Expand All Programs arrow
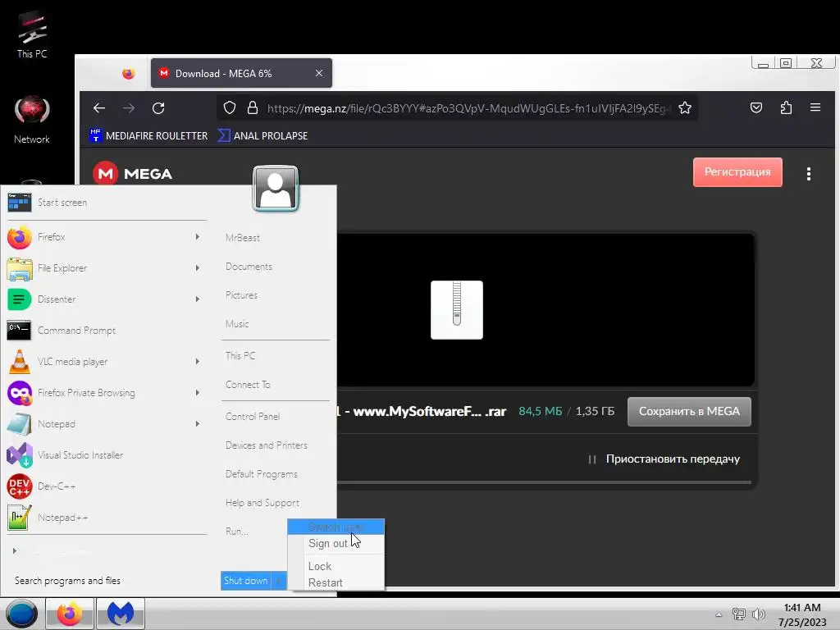Viewport: 840px width, 630px height. [x=15, y=550]
